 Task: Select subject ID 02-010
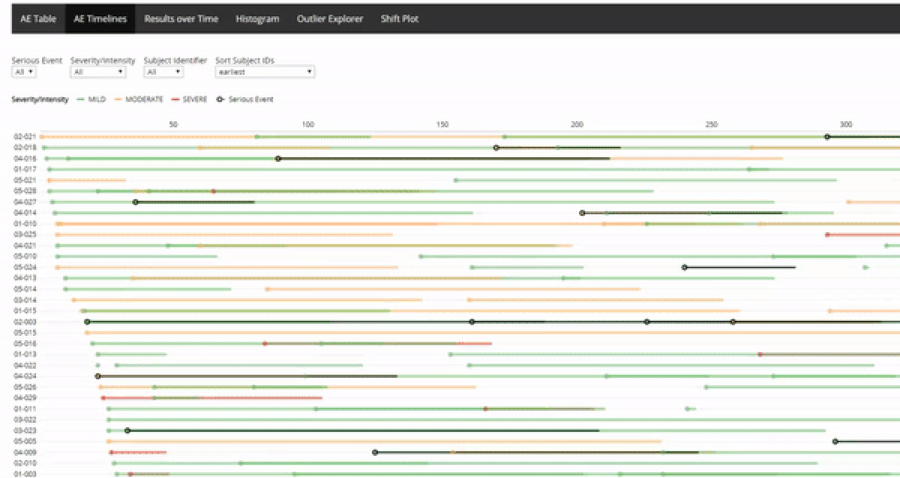pos(25,464)
